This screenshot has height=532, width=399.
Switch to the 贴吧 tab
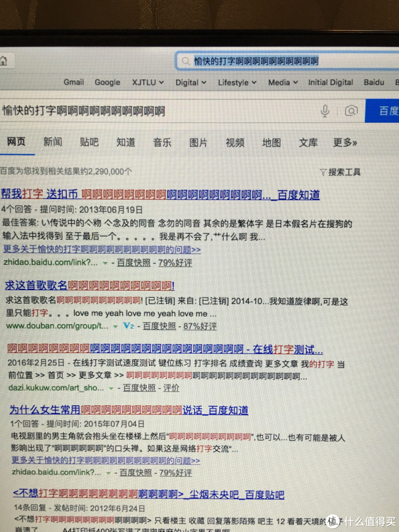coord(89,142)
